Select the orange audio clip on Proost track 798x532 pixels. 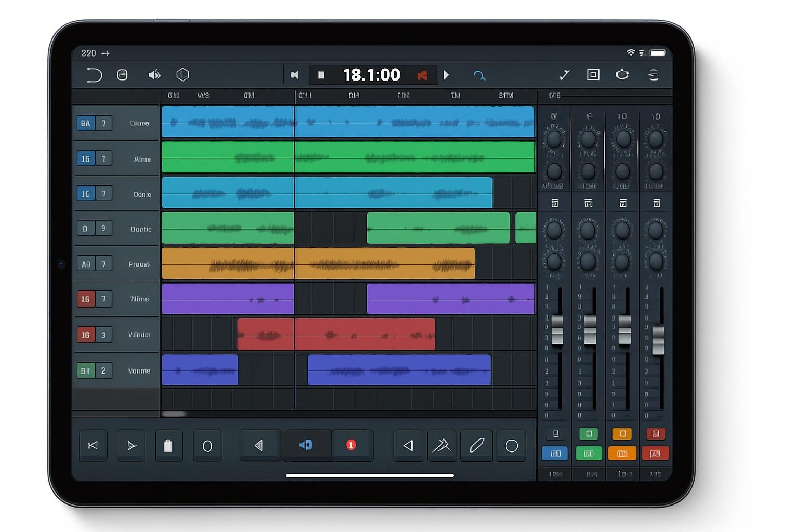point(318,263)
